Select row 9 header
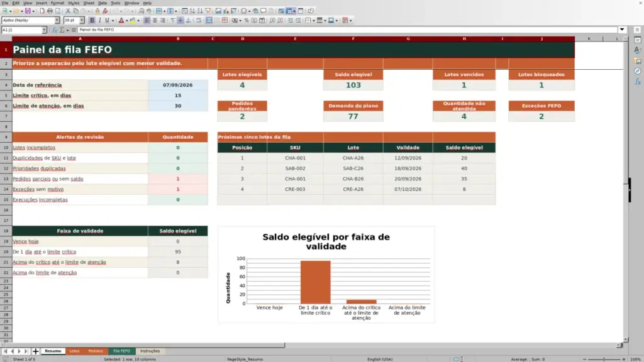This screenshot has height=362, width=644. pyautogui.click(x=6, y=137)
